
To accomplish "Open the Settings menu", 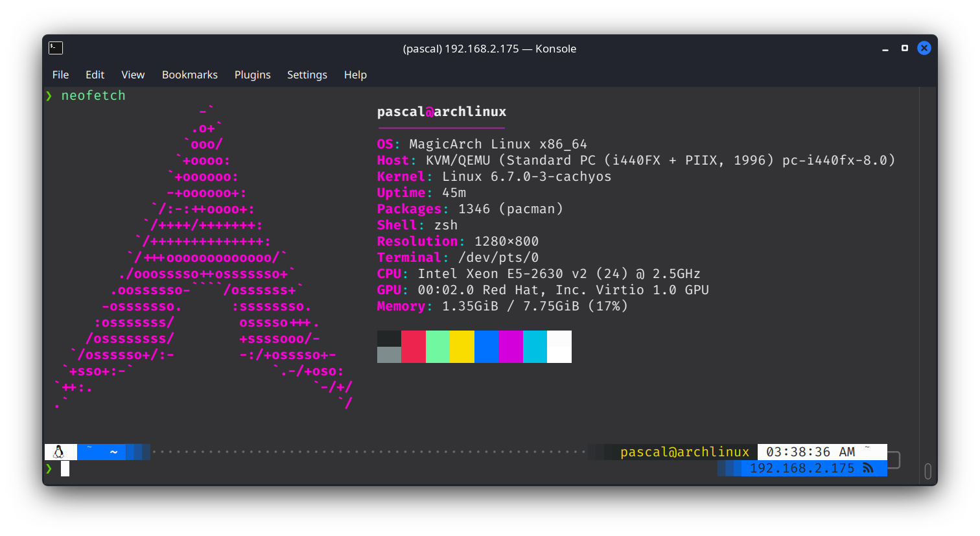I will (307, 75).
